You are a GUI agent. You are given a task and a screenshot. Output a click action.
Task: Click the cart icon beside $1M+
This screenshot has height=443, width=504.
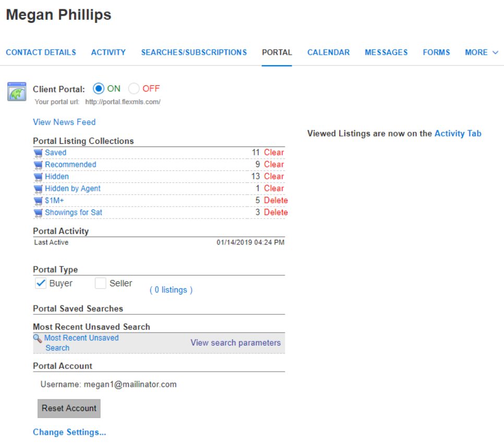pos(39,200)
